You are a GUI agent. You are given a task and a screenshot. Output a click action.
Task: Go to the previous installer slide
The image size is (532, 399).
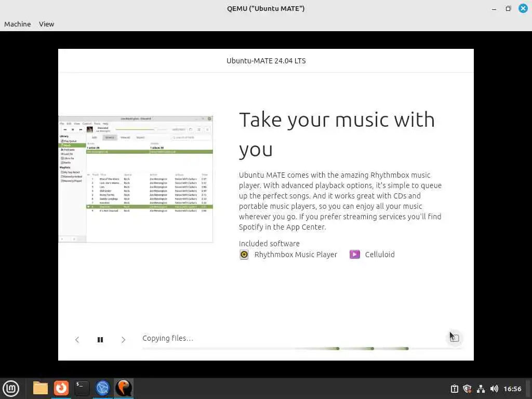(x=77, y=340)
